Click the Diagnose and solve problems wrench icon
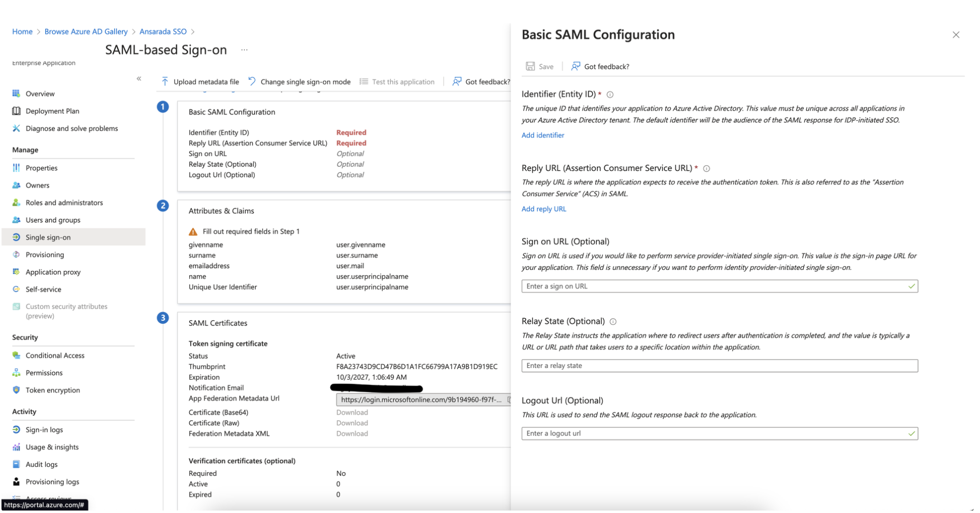 coord(16,129)
